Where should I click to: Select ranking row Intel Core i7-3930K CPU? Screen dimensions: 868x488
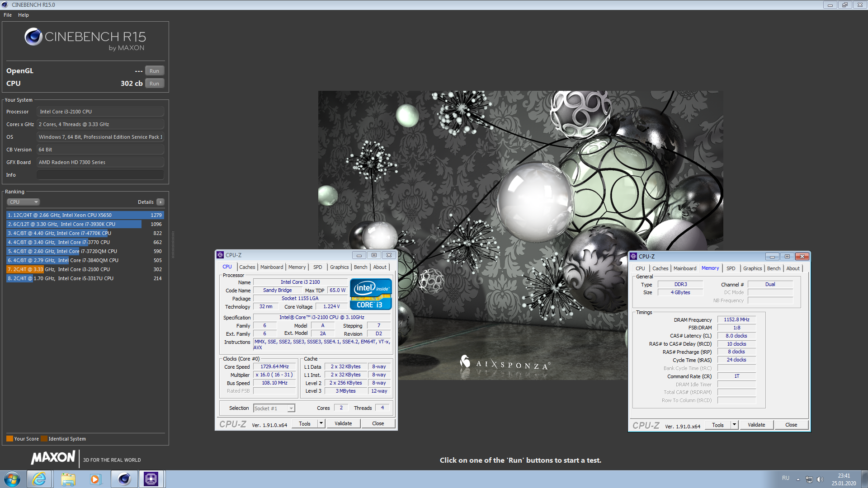85,224
